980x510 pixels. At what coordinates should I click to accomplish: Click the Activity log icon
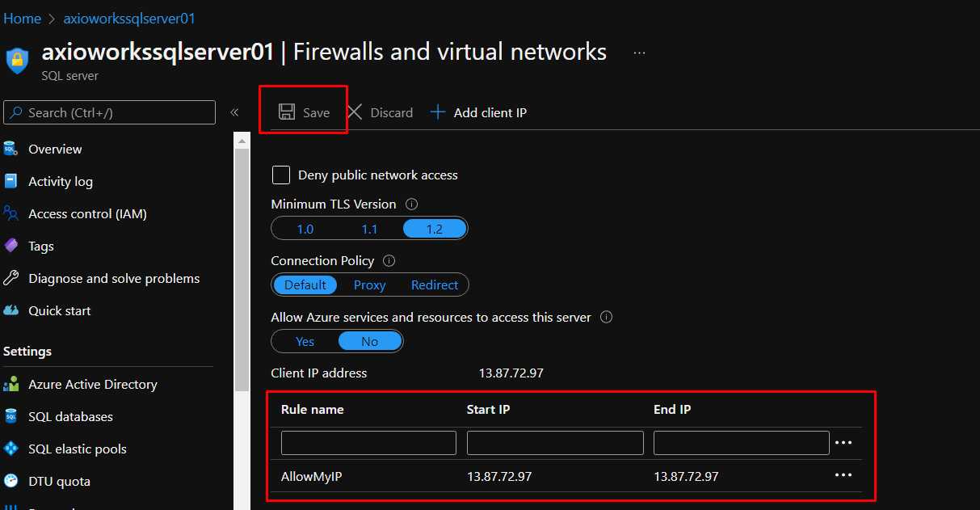tap(11, 181)
